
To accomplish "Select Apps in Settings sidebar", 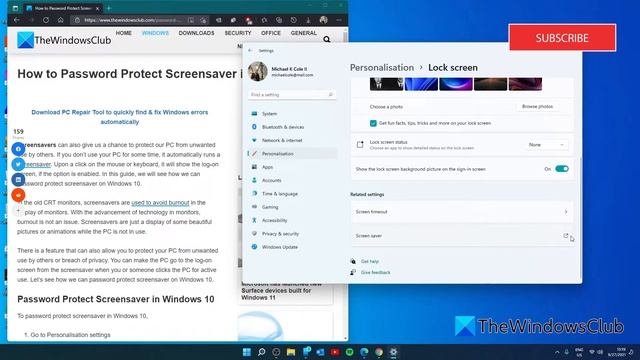I will [x=292, y=167].
